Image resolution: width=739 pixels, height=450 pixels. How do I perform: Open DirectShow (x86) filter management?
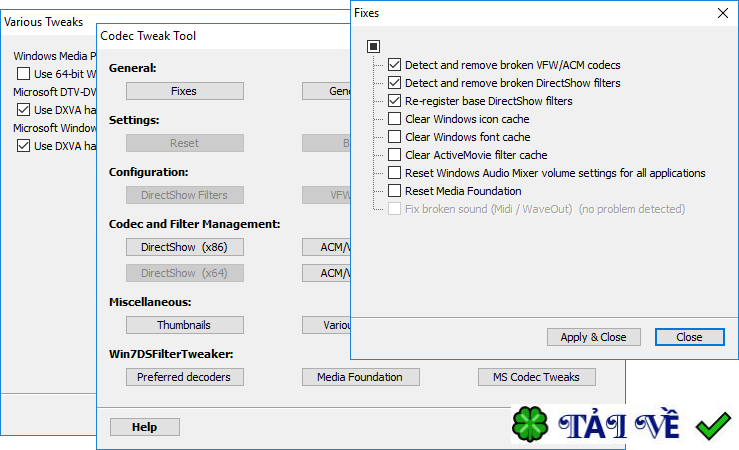(x=185, y=247)
